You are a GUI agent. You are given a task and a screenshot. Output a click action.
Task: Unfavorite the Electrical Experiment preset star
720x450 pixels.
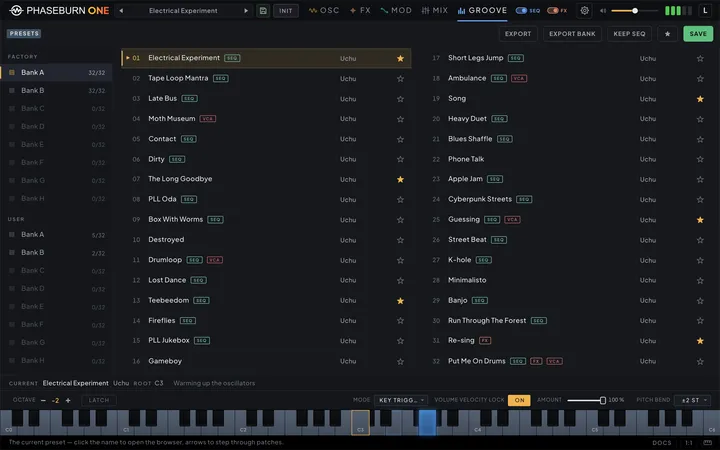click(400, 58)
